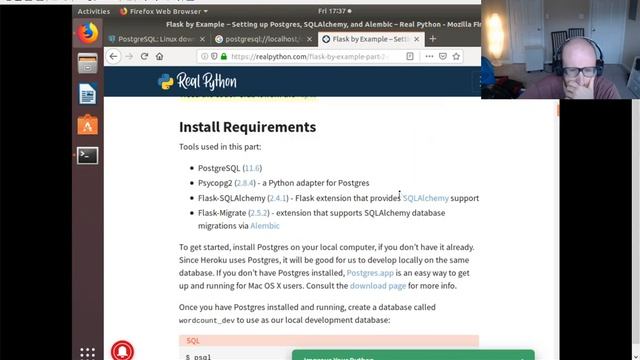The width and height of the screenshot is (640, 360).
Task: Reload the current page
Action: pyautogui.click(x=144, y=56)
